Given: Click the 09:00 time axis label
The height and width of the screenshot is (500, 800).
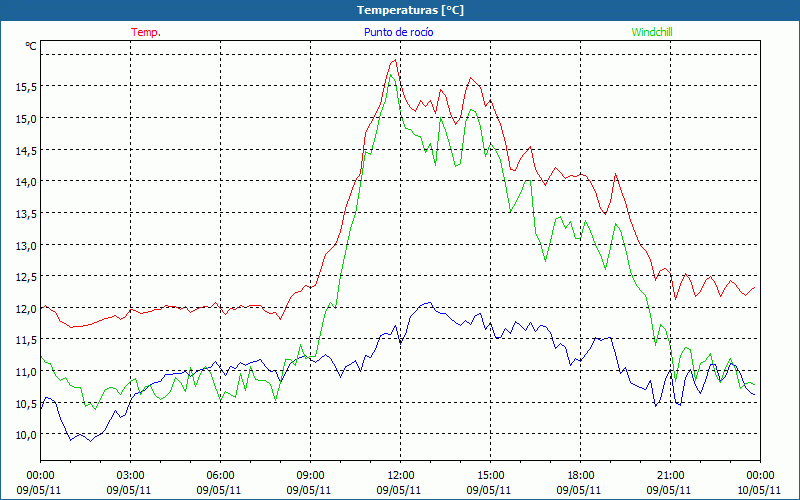Looking at the screenshot, I should click(310, 476).
